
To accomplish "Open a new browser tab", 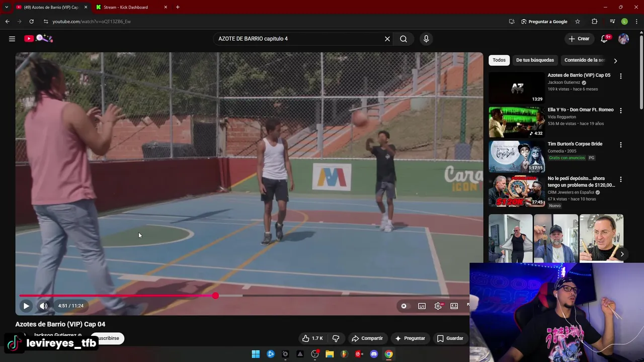I will point(178,7).
